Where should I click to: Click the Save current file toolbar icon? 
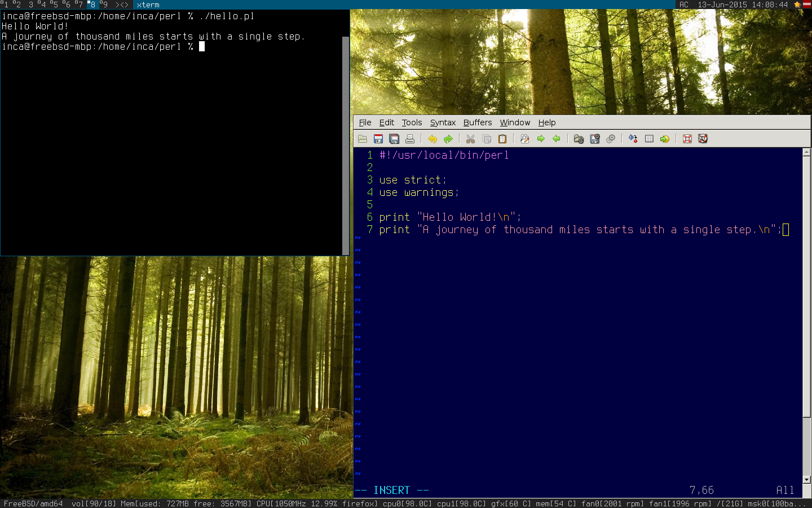coord(378,139)
